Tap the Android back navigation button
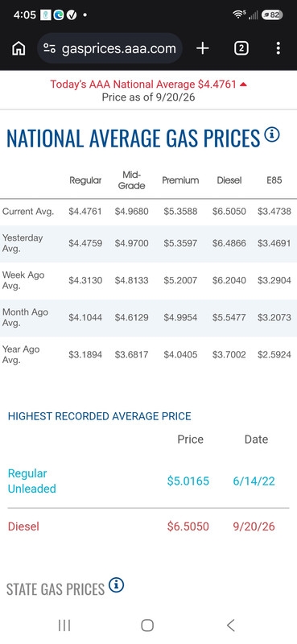Viewport: 297px width, 644px height. pyautogui.click(x=230, y=625)
